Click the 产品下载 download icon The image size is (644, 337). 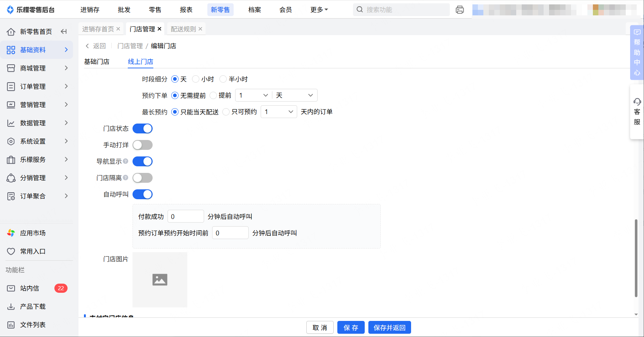[x=11, y=307]
